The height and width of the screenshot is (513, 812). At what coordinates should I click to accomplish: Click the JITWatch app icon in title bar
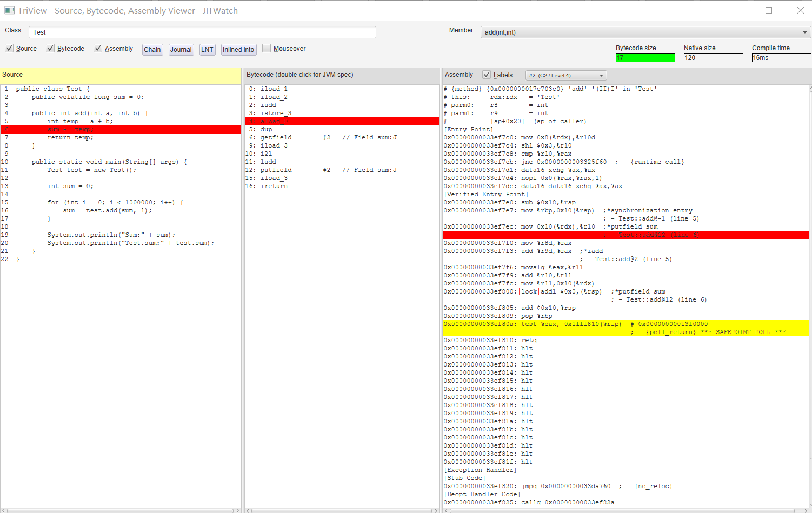click(x=9, y=10)
